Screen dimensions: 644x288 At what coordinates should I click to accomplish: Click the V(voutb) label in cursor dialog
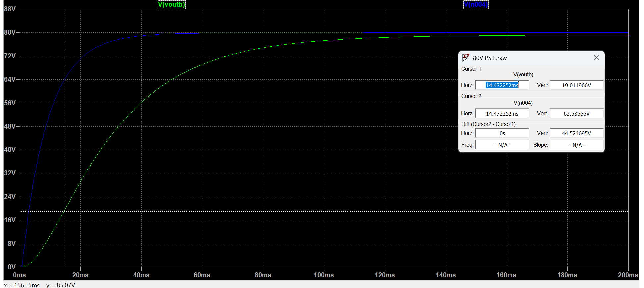(x=523, y=74)
